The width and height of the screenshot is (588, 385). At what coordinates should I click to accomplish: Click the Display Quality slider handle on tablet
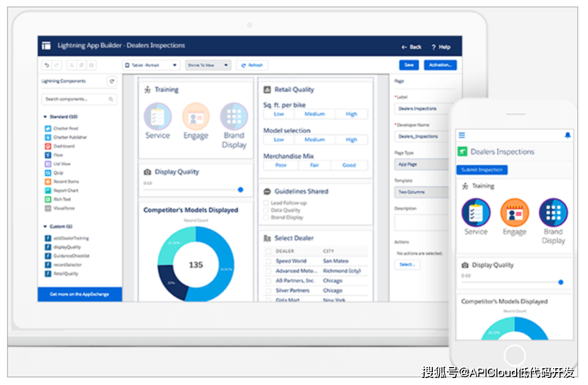click(241, 190)
